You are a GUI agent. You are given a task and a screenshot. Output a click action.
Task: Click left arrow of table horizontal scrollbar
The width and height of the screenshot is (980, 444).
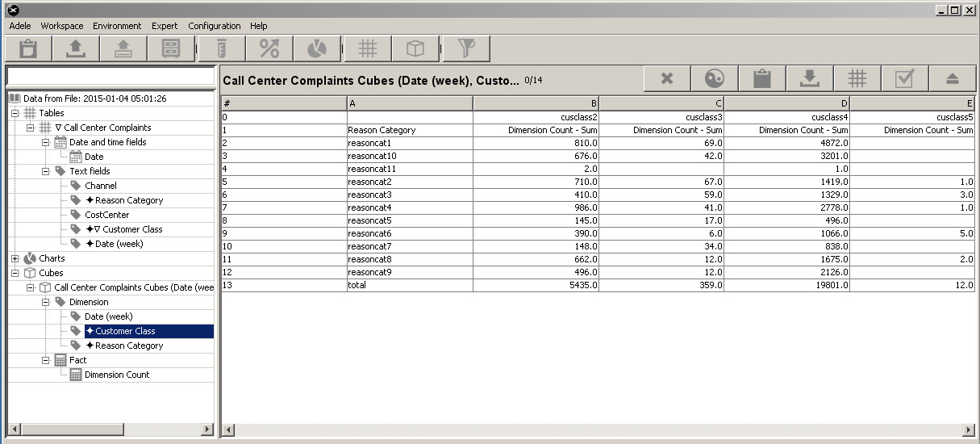pyautogui.click(x=228, y=430)
